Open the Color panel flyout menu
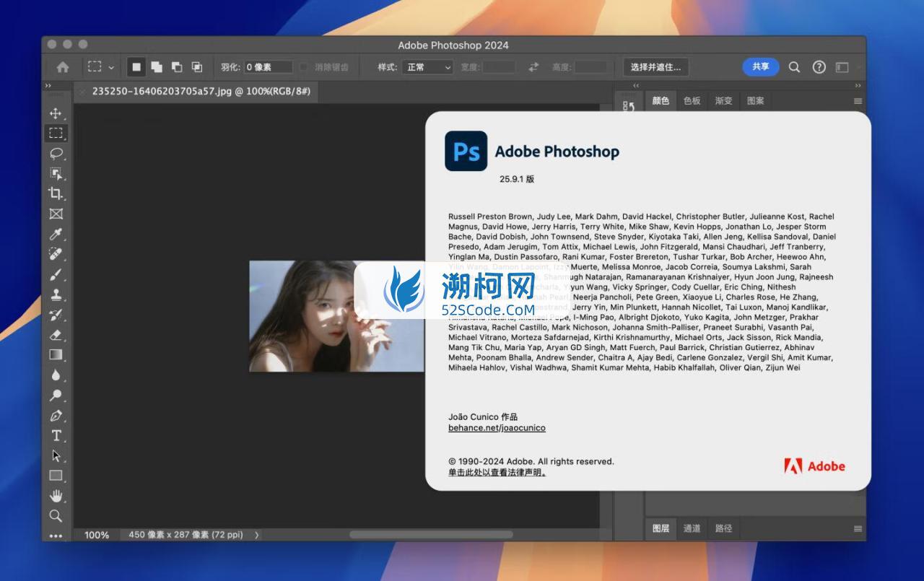Screen dimensions: 924x581 tap(858, 101)
